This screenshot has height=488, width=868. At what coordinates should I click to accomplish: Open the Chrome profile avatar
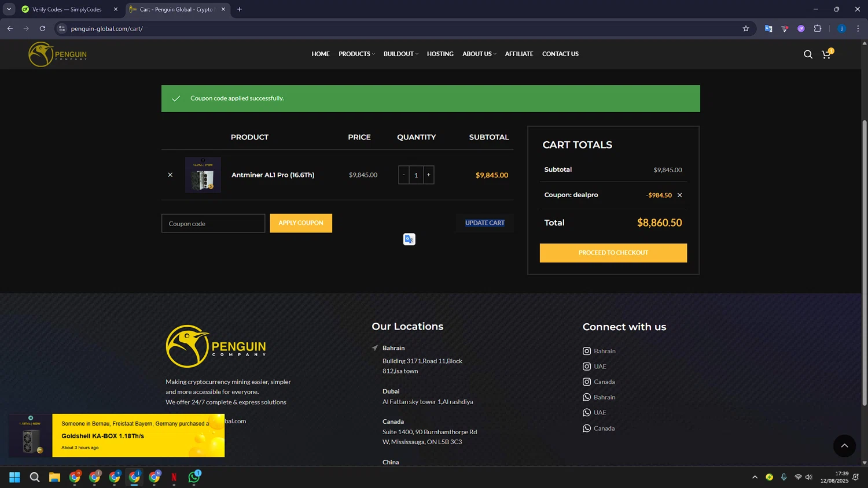(841, 28)
